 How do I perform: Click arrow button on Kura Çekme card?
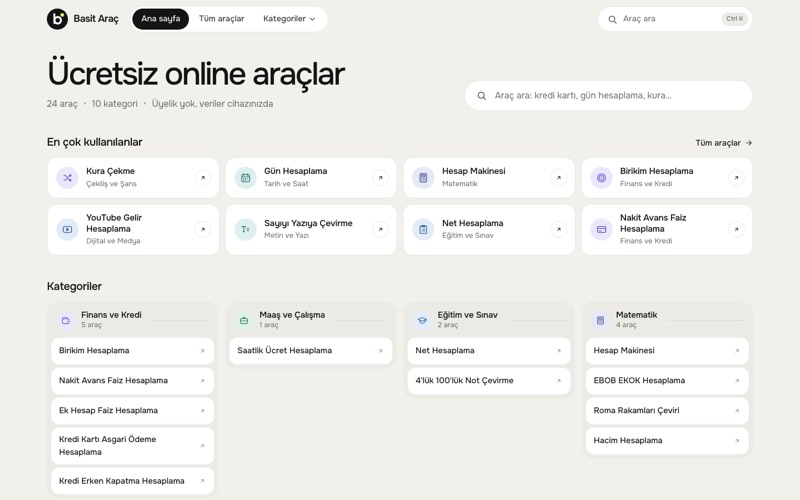(203, 178)
